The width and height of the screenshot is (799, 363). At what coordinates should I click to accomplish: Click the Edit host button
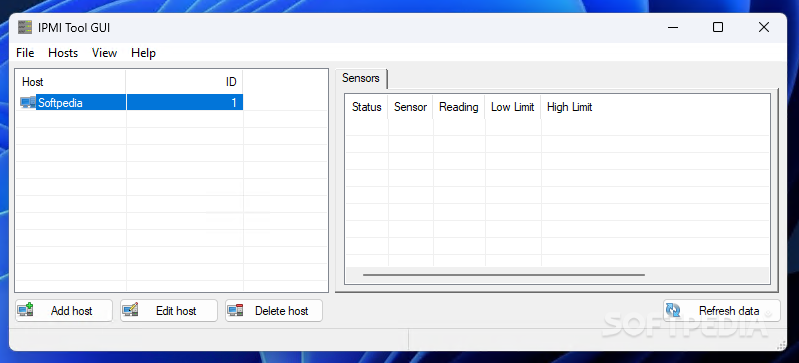(x=169, y=310)
